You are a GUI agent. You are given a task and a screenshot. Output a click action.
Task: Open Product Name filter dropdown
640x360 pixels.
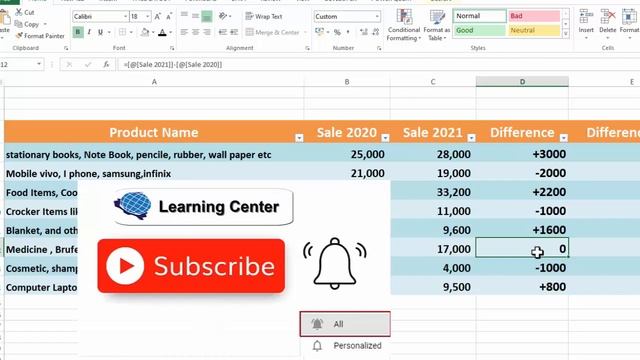click(299, 138)
